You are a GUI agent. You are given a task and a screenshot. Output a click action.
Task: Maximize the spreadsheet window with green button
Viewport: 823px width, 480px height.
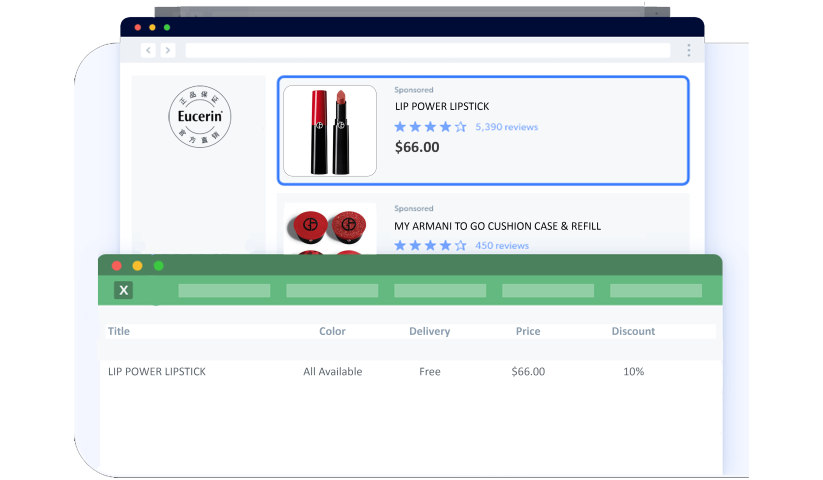tap(159, 266)
